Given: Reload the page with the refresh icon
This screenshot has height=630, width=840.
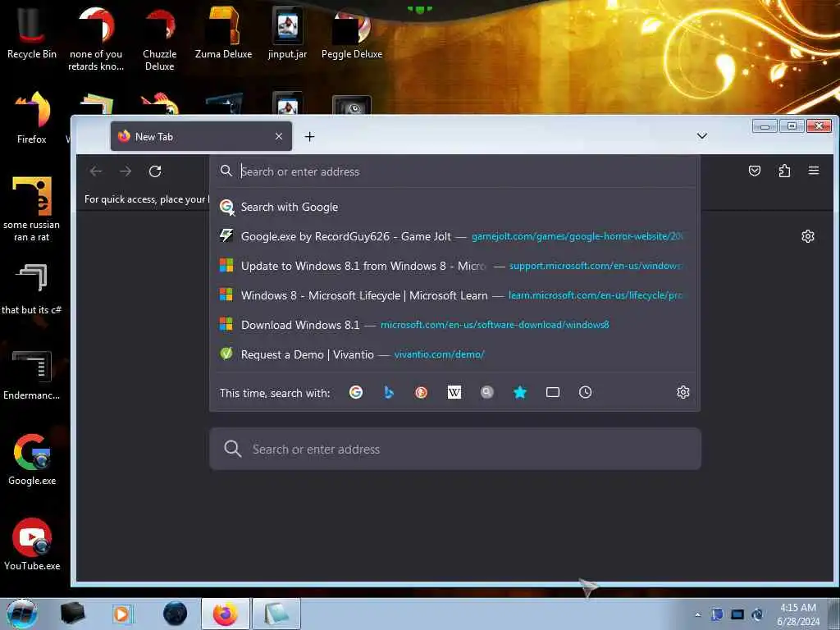Looking at the screenshot, I should [x=155, y=171].
